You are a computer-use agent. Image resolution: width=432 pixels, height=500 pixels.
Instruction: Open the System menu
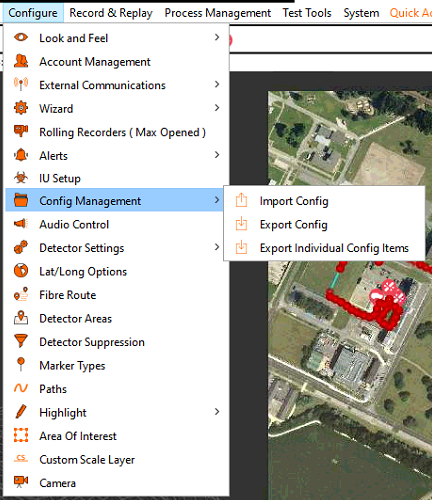pyautogui.click(x=361, y=13)
